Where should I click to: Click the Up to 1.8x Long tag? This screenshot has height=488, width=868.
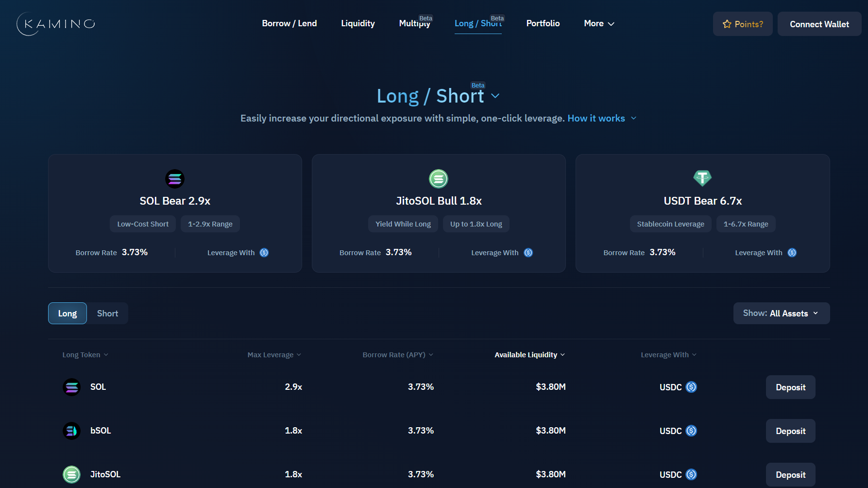point(476,224)
